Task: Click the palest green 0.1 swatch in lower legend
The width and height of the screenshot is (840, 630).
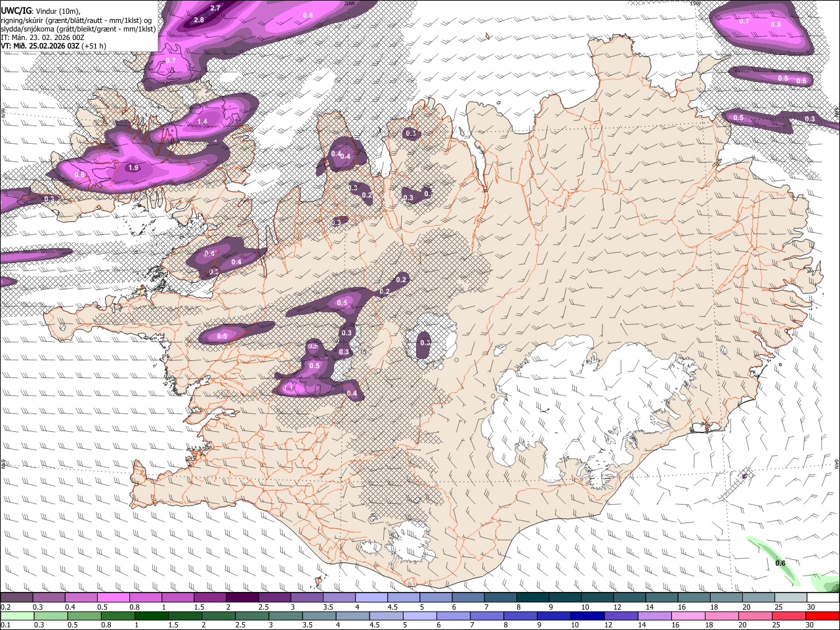Action: click(x=16, y=616)
